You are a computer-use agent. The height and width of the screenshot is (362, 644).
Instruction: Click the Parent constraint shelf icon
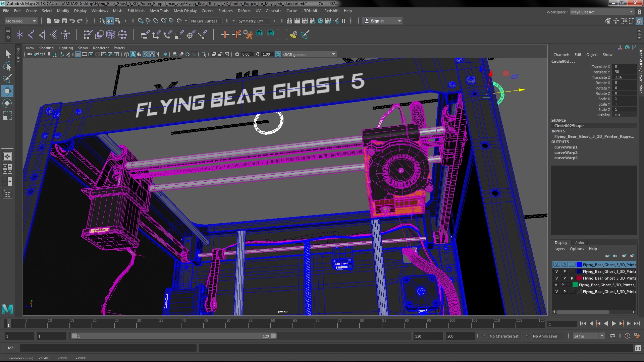click(145, 35)
